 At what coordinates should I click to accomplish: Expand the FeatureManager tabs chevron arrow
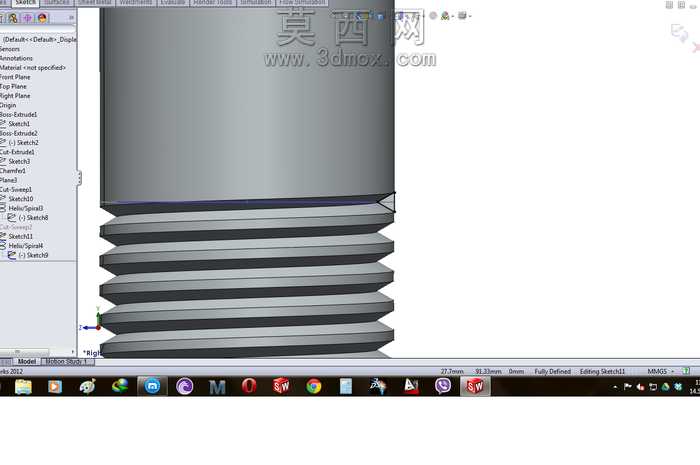[71, 18]
